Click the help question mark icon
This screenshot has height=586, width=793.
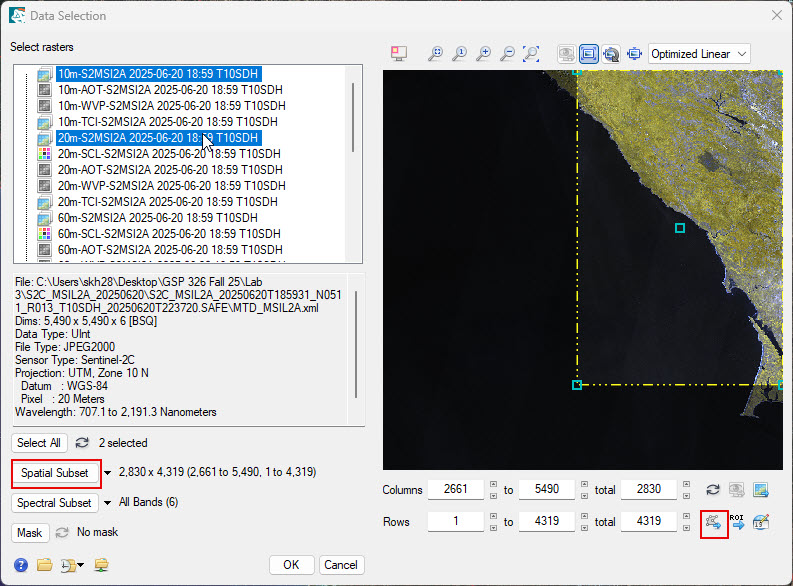click(x=21, y=565)
